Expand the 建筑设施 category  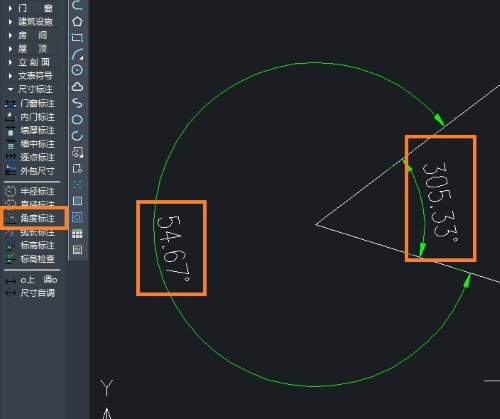[31, 22]
